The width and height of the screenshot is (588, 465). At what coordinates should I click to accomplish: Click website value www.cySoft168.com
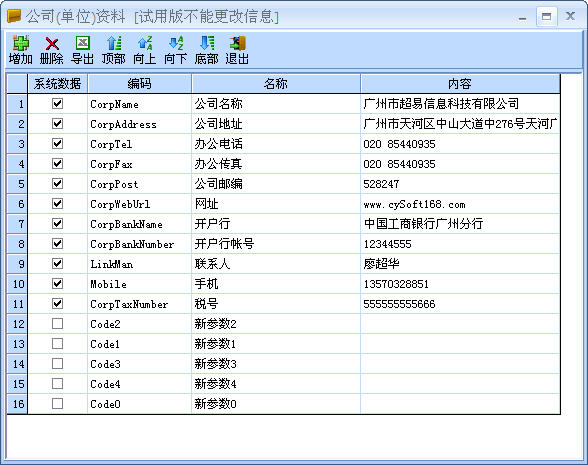click(x=460, y=204)
